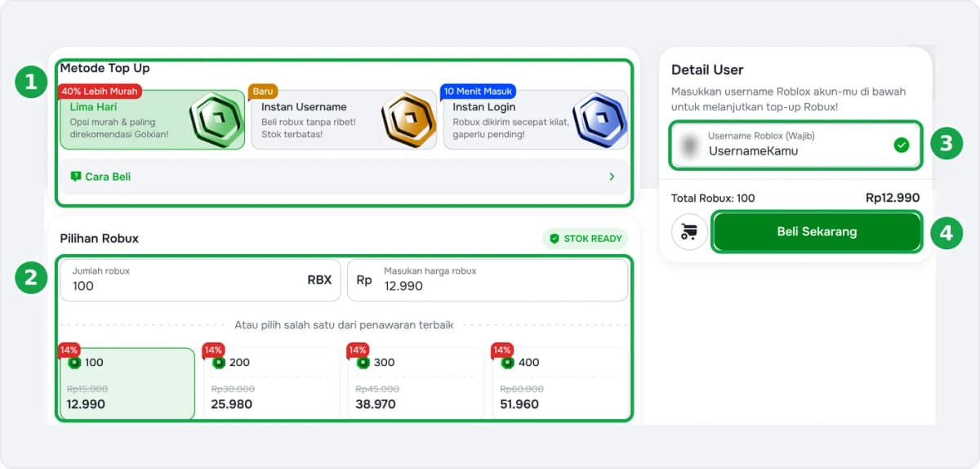The image size is (980, 469).
Task: Click the gold Robux hexagon icon
Action: pyautogui.click(x=408, y=120)
